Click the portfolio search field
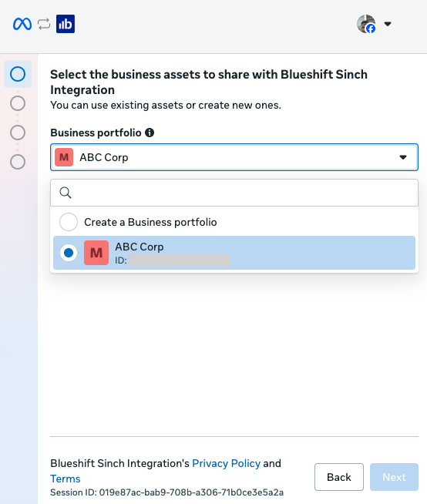This screenshot has width=427, height=504. tap(234, 193)
